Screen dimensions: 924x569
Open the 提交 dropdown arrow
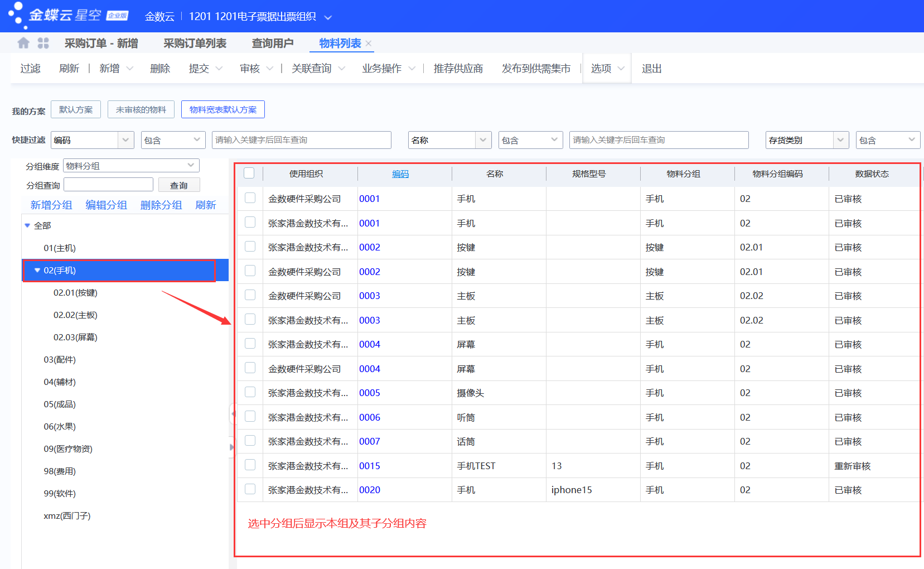click(219, 69)
